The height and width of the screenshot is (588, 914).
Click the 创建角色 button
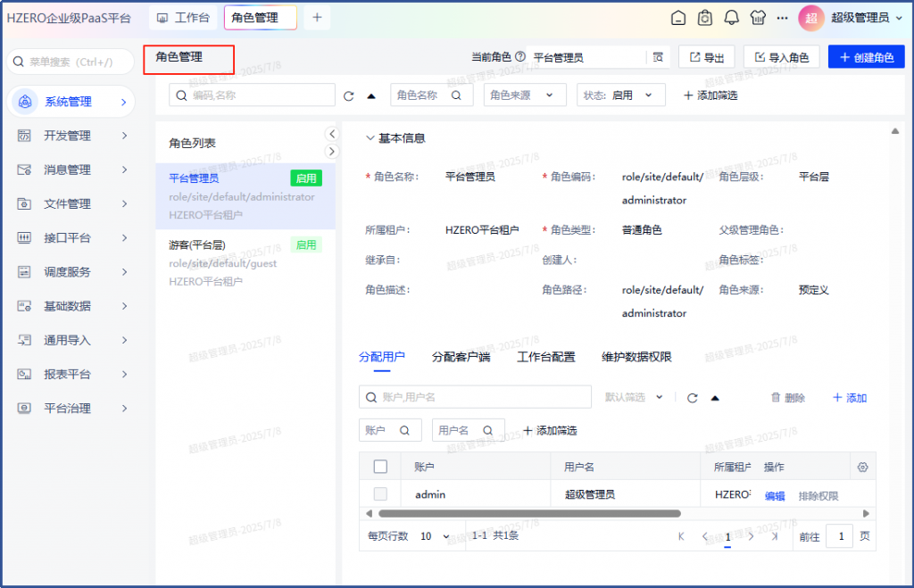click(866, 57)
